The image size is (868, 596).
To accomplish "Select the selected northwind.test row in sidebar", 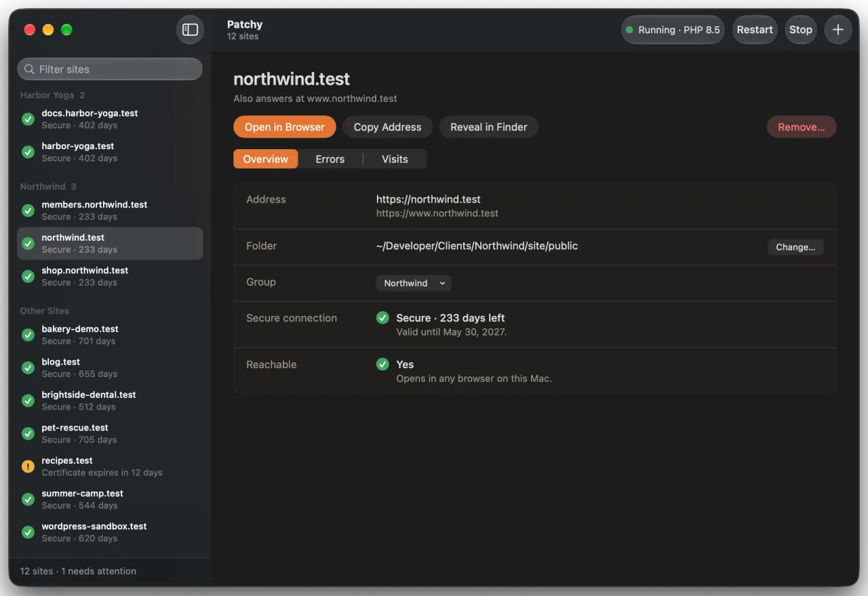I will 110,243.
